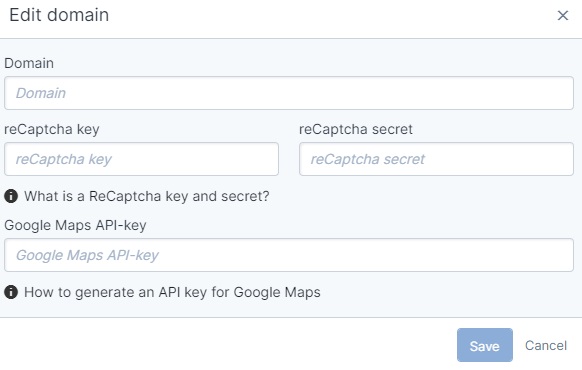Click the info icon beside Google Maps help

click(x=11, y=292)
